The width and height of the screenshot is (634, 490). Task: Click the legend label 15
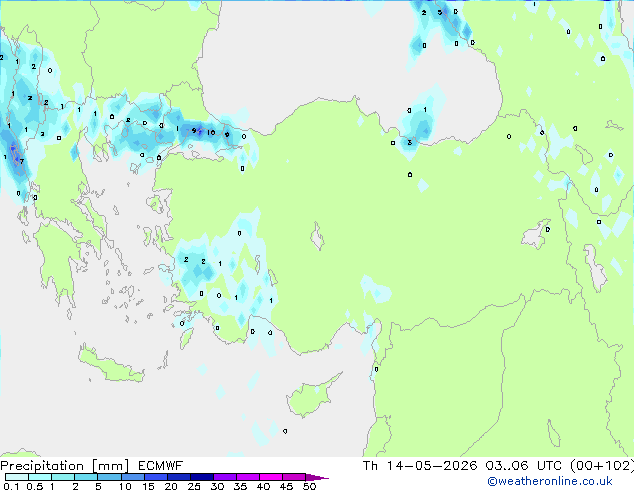click(x=148, y=486)
